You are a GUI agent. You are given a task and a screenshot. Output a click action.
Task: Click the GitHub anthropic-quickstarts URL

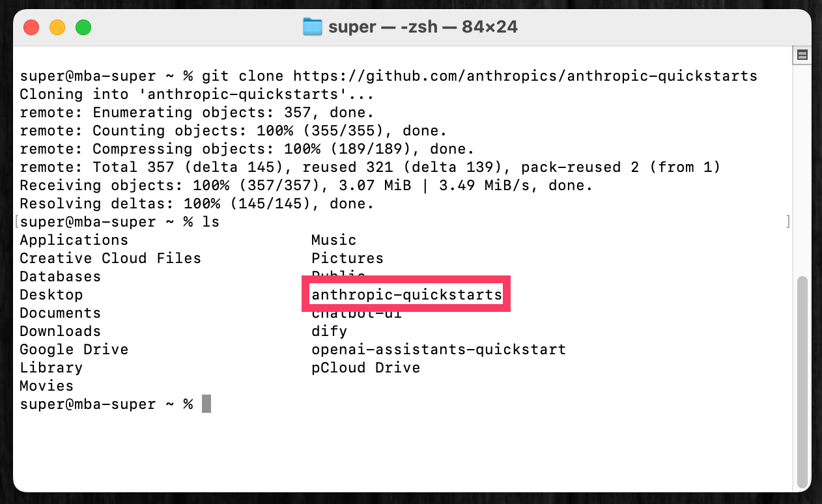(525, 76)
